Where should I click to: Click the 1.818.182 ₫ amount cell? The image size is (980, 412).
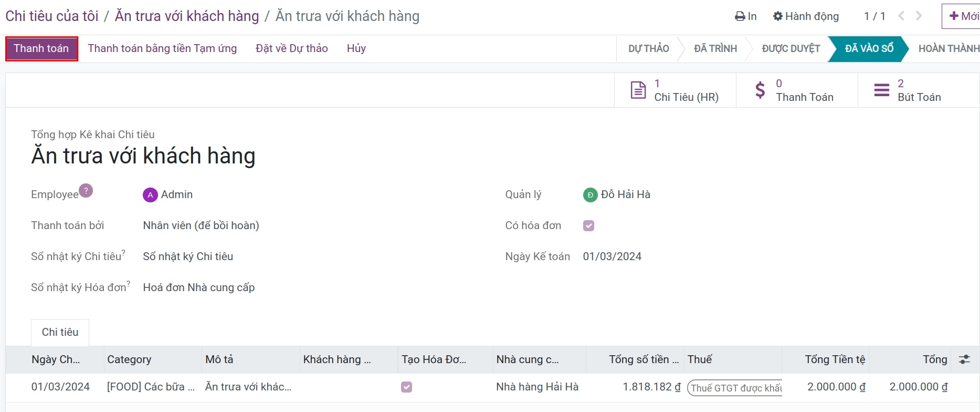click(651, 387)
